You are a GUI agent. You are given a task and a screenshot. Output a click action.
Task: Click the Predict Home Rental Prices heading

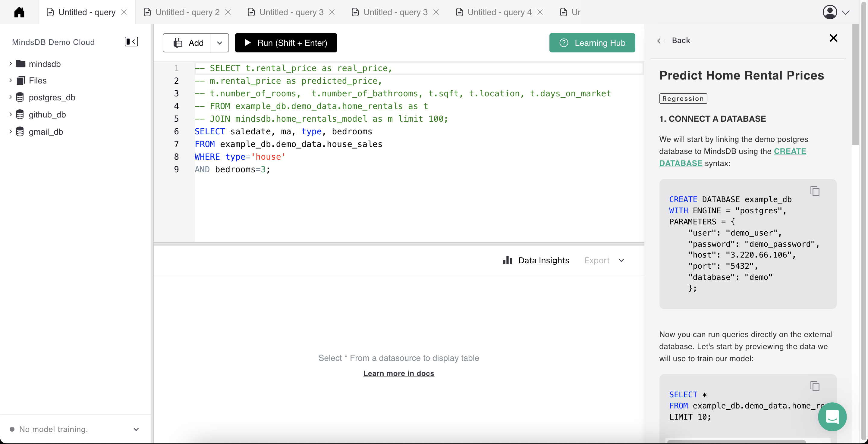(x=742, y=75)
